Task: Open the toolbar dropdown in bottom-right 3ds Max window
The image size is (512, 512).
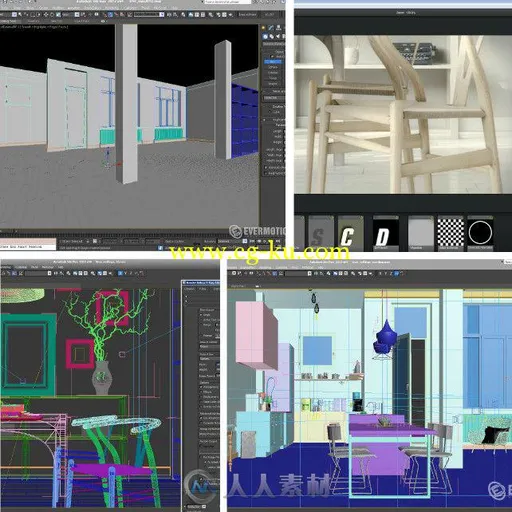Action: click(298, 273)
